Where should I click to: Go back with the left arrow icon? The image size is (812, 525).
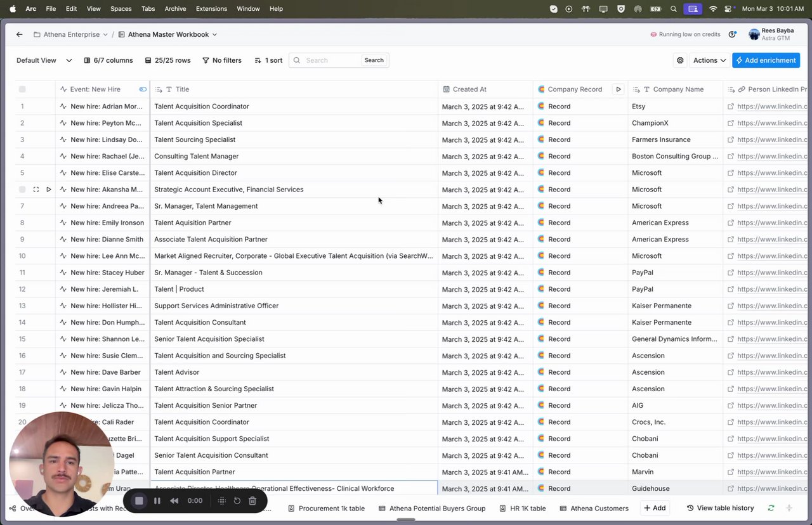tap(20, 34)
